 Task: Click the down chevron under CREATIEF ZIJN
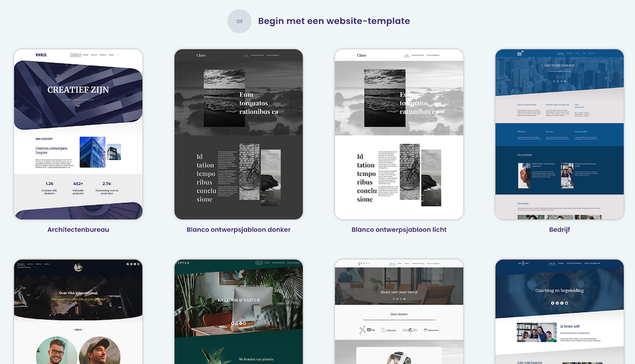[x=78, y=106]
